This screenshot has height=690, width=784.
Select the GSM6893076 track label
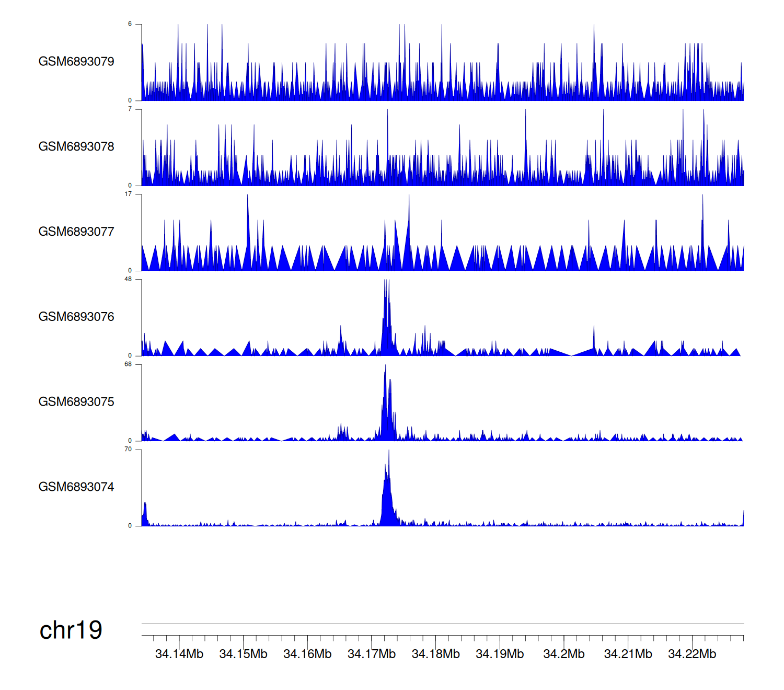click(x=76, y=317)
